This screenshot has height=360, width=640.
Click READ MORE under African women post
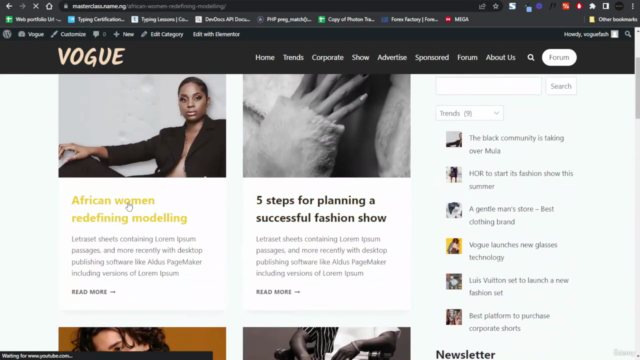93,292
